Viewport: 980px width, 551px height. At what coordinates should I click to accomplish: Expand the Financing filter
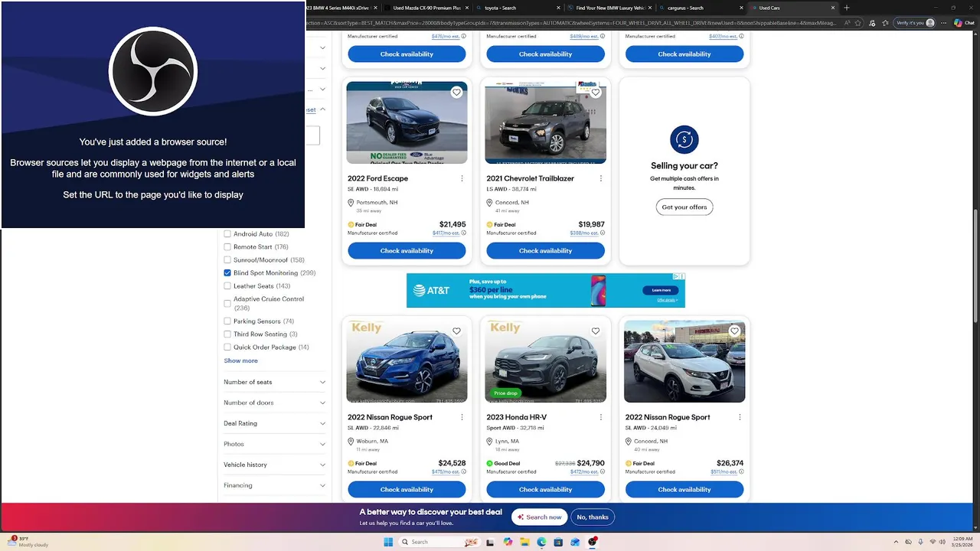[274, 485]
